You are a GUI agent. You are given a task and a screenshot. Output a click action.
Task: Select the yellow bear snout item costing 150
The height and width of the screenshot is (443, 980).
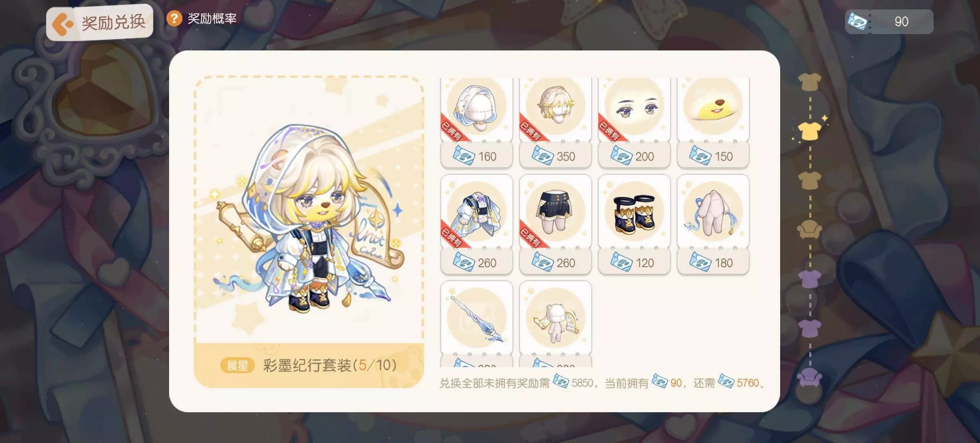713,123
